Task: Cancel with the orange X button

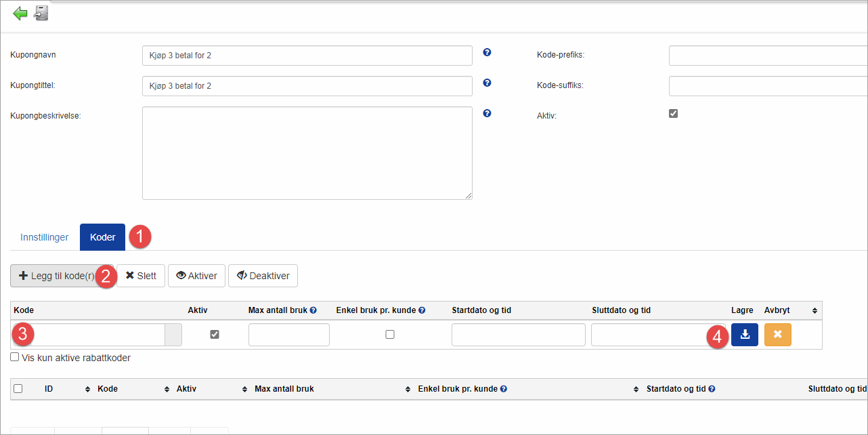Action: coord(777,335)
